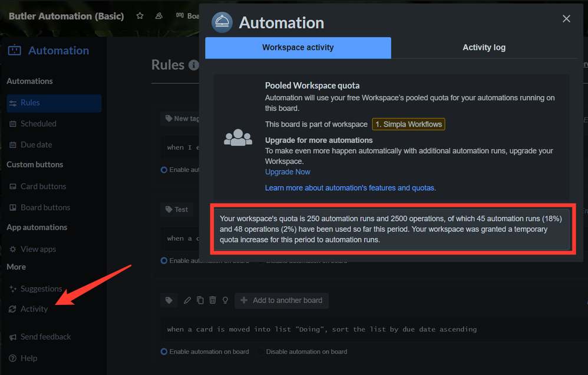Open board visibility people icon
The height and width of the screenshot is (375, 588).
(x=159, y=16)
